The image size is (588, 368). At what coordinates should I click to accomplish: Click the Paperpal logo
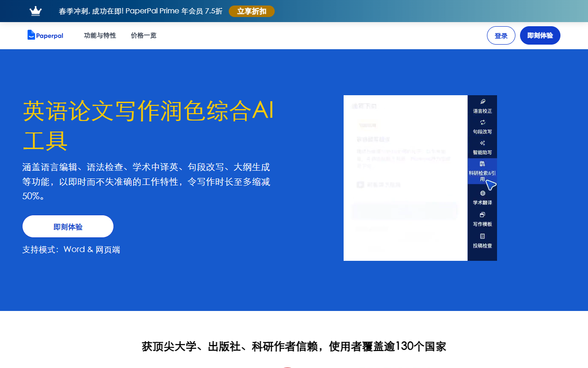pos(45,35)
